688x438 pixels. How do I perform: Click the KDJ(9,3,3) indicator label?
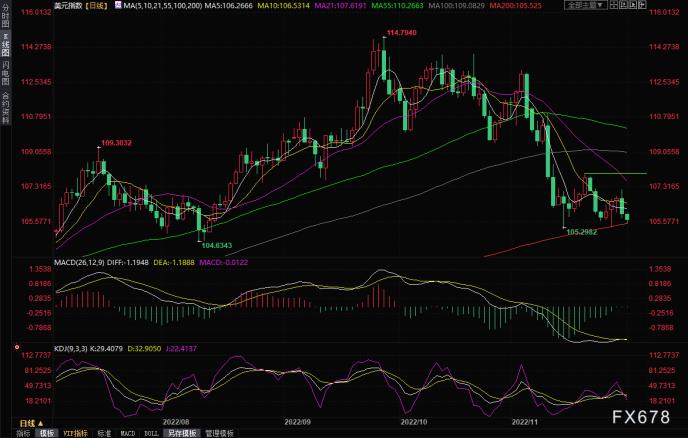pos(71,349)
